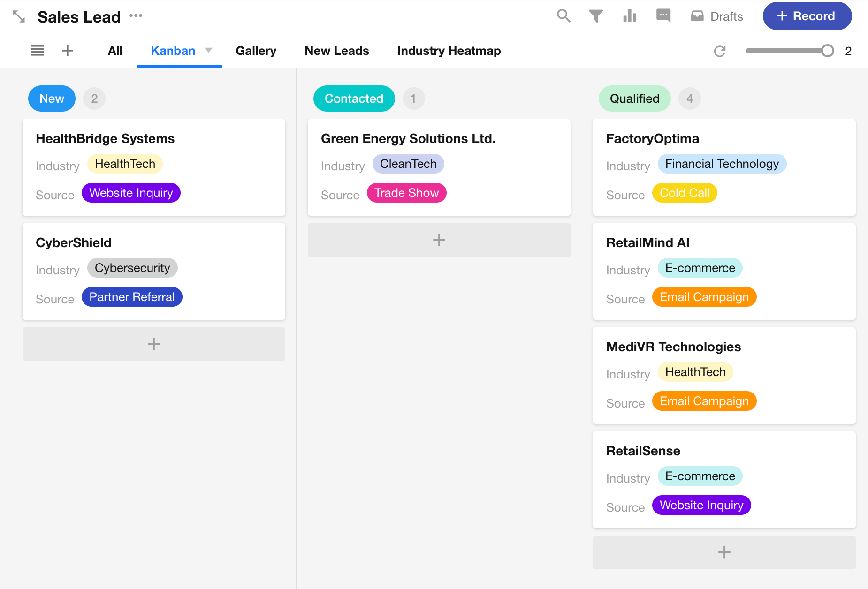Open the three-dot menu next to Sales Lead
The height and width of the screenshot is (589, 868).
click(136, 16)
